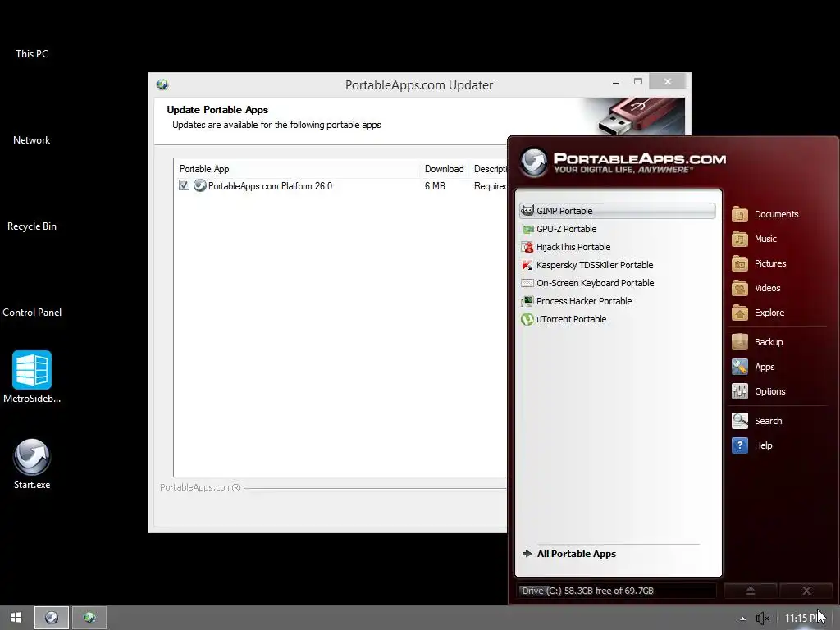Click the PortableApps.com logo header

point(623,162)
